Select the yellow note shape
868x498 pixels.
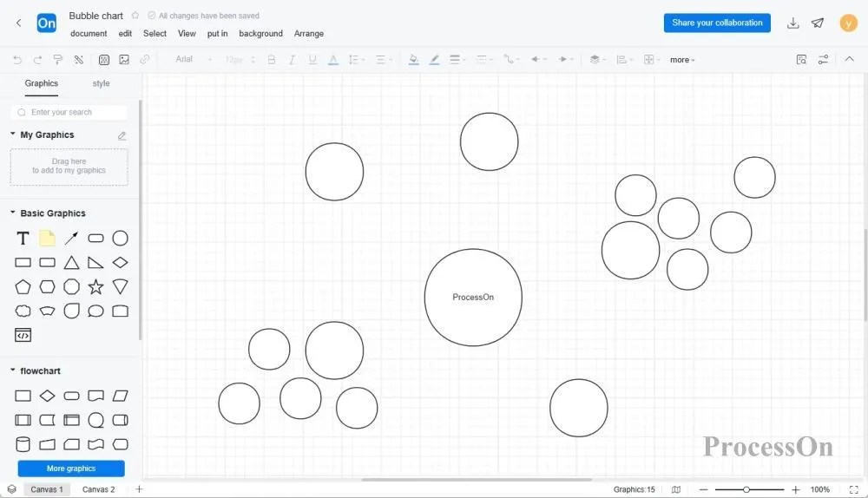point(47,239)
